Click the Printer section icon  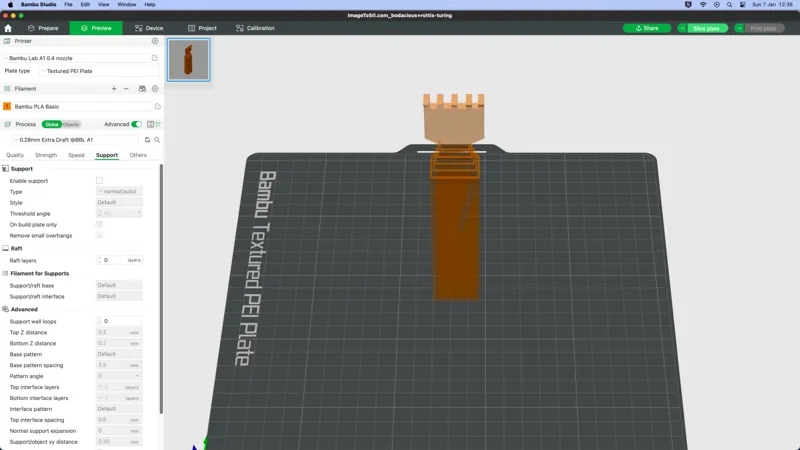[x=7, y=41]
